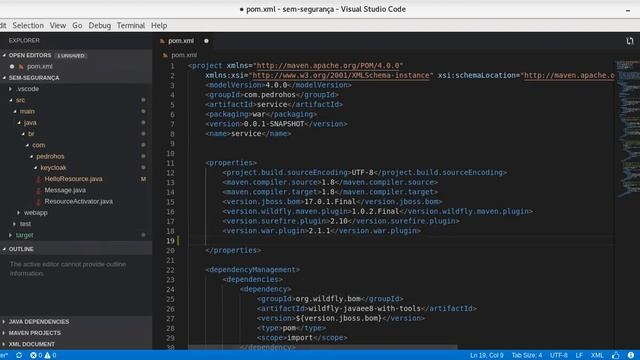The width and height of the screenshot is (640, 360).
Task: Collapse the src folder
Action: 11,100
